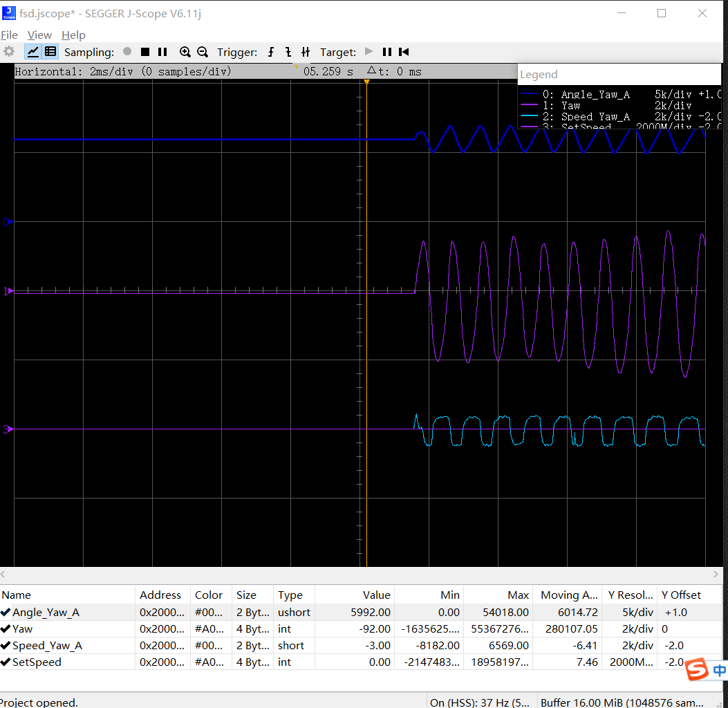This screenshot has width=728, height=708.
Task: Click the Buffer 16.00 MiB status
Action: click(x=622, y=702)
